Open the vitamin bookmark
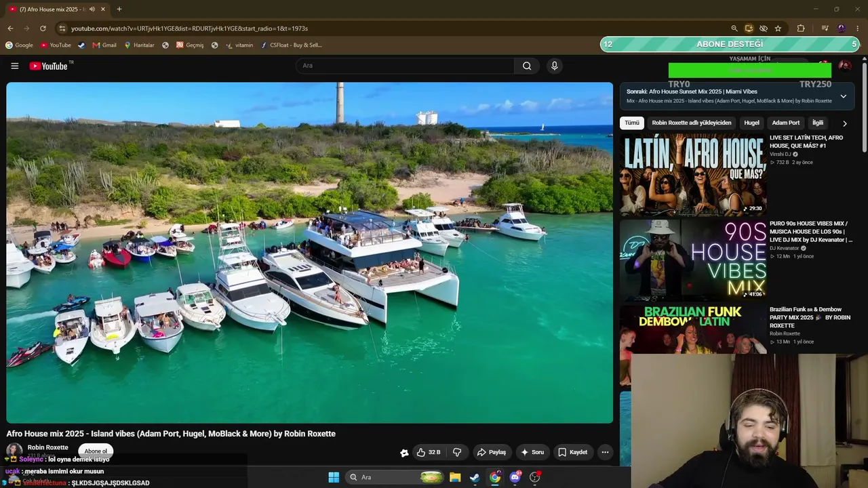Screen dimensions: 868x488 coord(239,45)
